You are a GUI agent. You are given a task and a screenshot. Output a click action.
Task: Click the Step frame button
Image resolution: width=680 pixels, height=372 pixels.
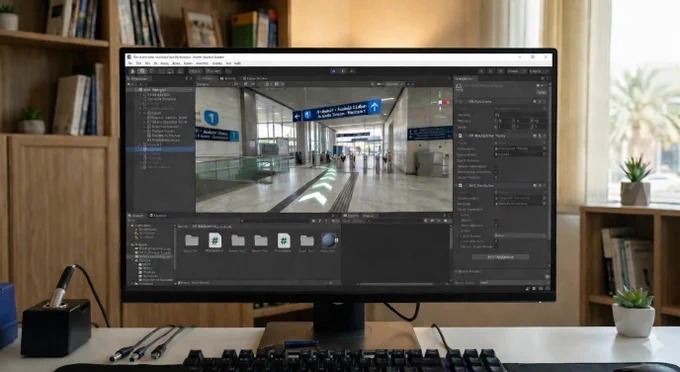(353, 71)
